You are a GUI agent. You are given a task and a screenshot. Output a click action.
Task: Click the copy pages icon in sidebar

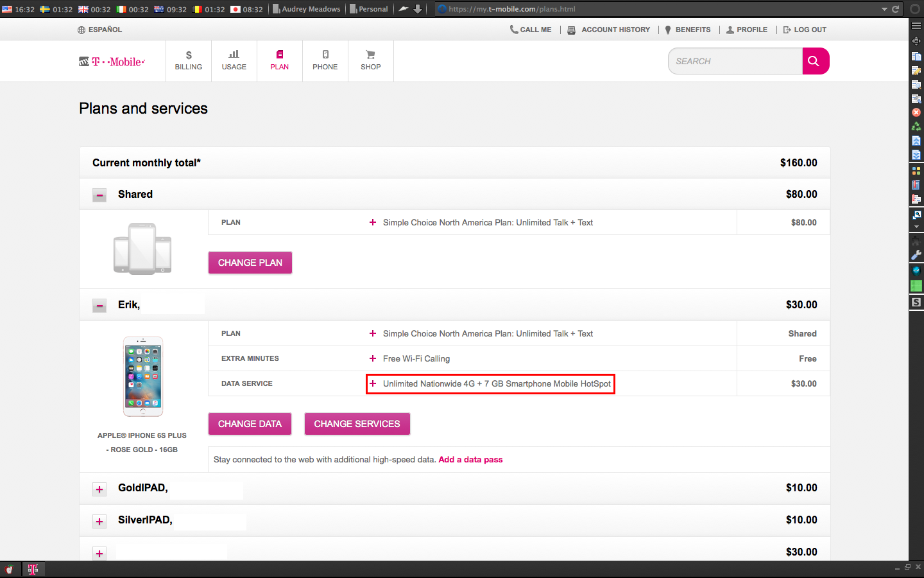(x=916, y=56)
